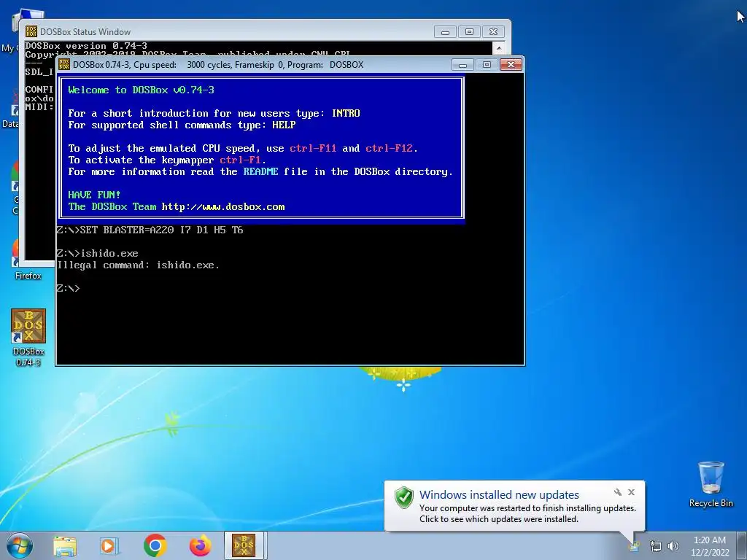The height and width of the screenshot is (560, 747).
Task: Click the ctrl-F11 text in welcome box
Action: tap(313, 148)
